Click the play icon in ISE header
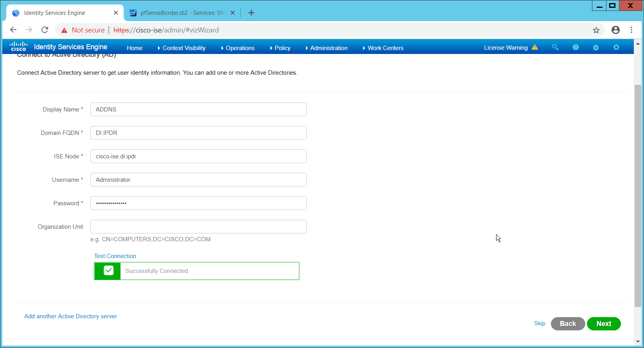The width and height of the screenshot is (644, 348). point(596,48)
